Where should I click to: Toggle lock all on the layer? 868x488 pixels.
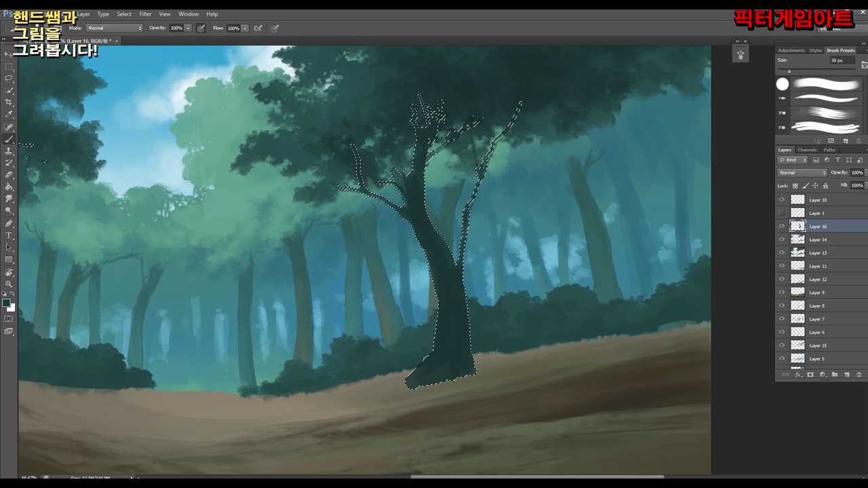click(825, 186)
